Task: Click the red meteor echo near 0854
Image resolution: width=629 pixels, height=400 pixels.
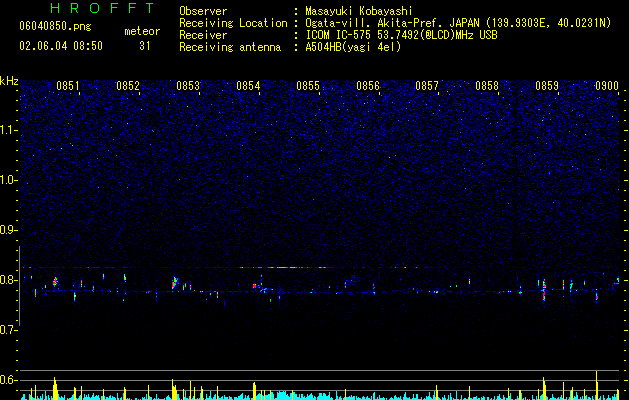Action: (x=254, y=286)
